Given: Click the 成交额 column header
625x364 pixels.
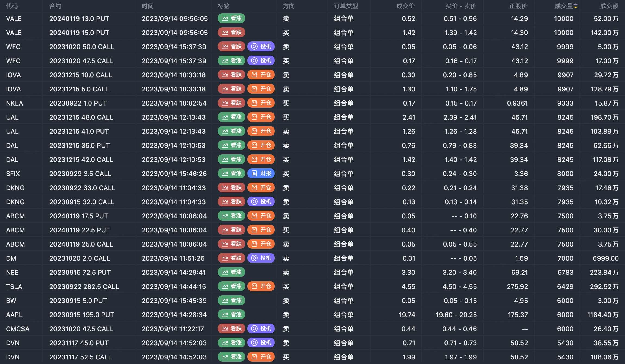Looking at the screenshot, I should pyautogui.click(x=609, y=6).
